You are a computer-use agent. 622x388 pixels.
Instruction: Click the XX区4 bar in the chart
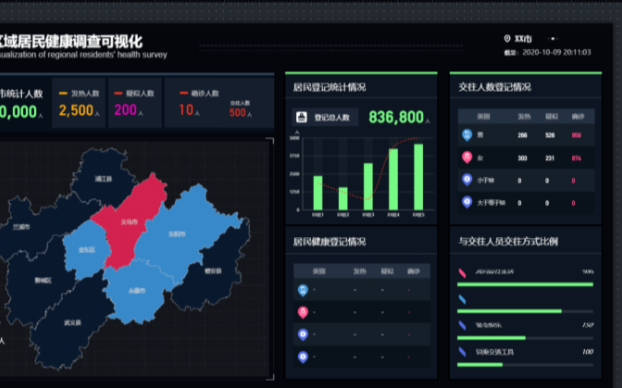tap(393, 179)
